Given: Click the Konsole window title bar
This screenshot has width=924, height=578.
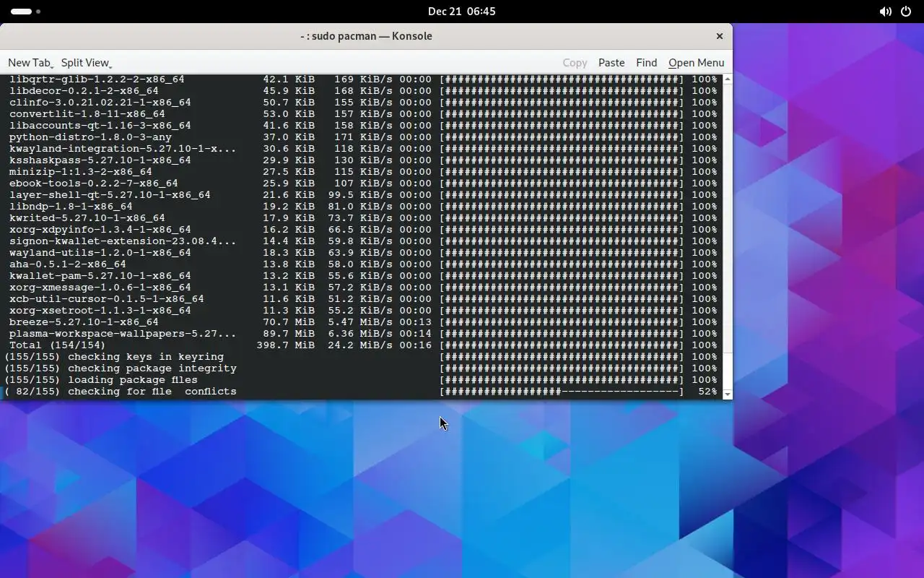Looking at the screenshot, I should pyautogui.click(x=366, y=35).
